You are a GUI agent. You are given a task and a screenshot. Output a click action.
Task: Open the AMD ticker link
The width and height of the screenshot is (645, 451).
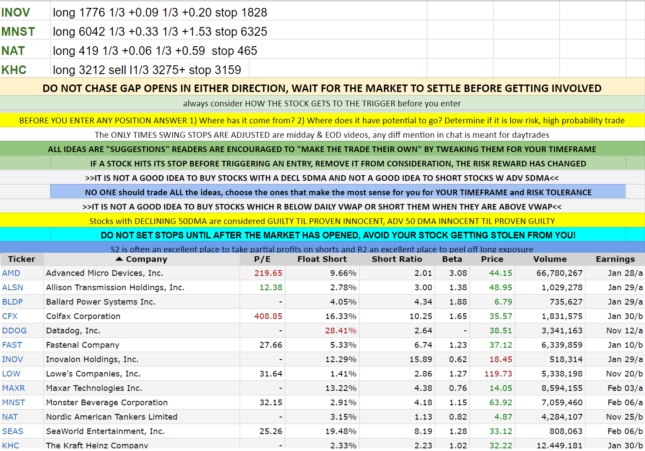coord(11,273)
